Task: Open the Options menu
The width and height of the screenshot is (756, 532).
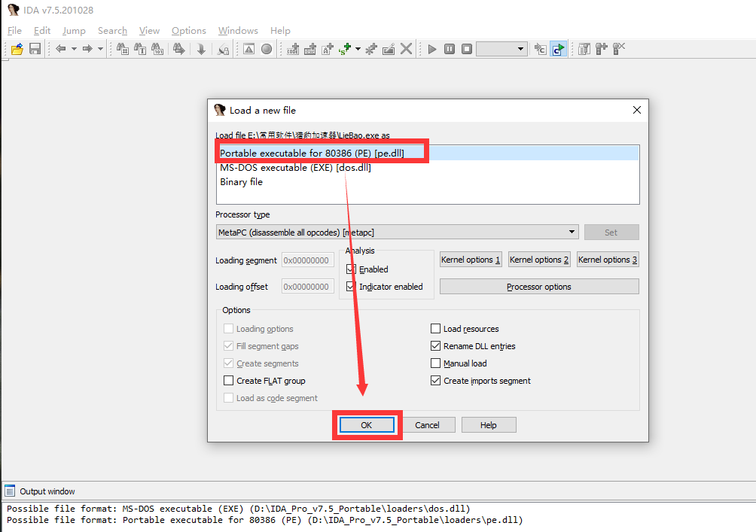Action: click(x=188, y=30)
